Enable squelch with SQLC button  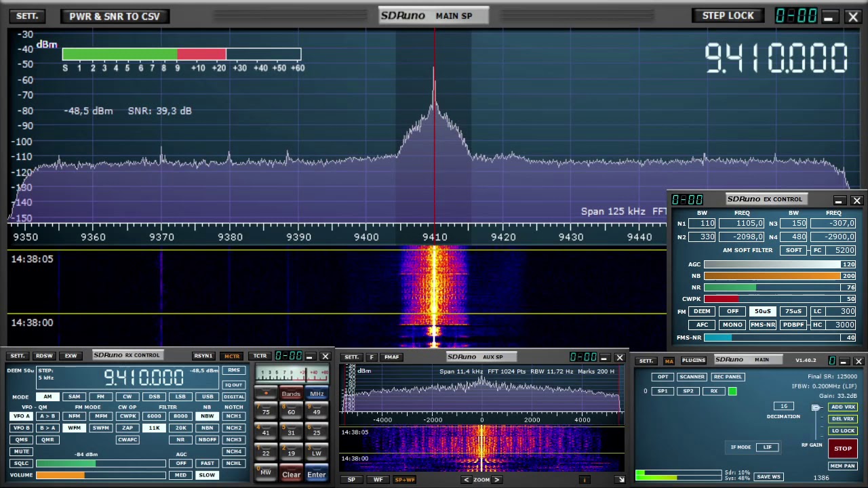point(21,463)
